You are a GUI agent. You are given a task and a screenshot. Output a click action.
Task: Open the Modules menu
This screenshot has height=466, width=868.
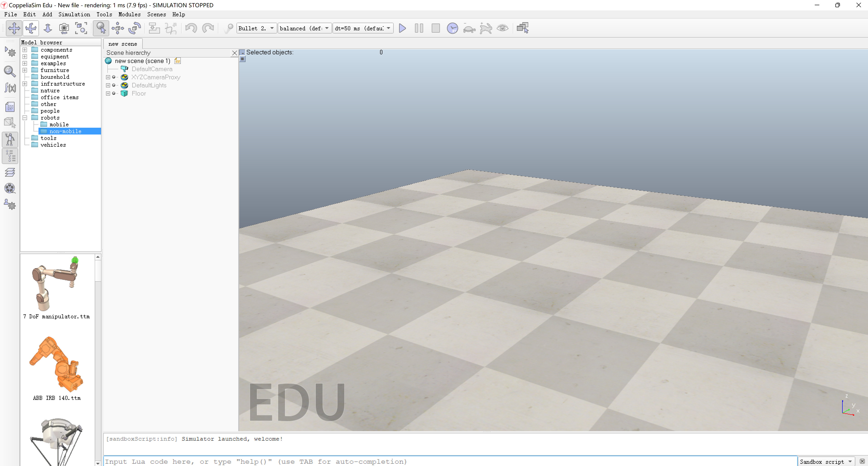129,14
